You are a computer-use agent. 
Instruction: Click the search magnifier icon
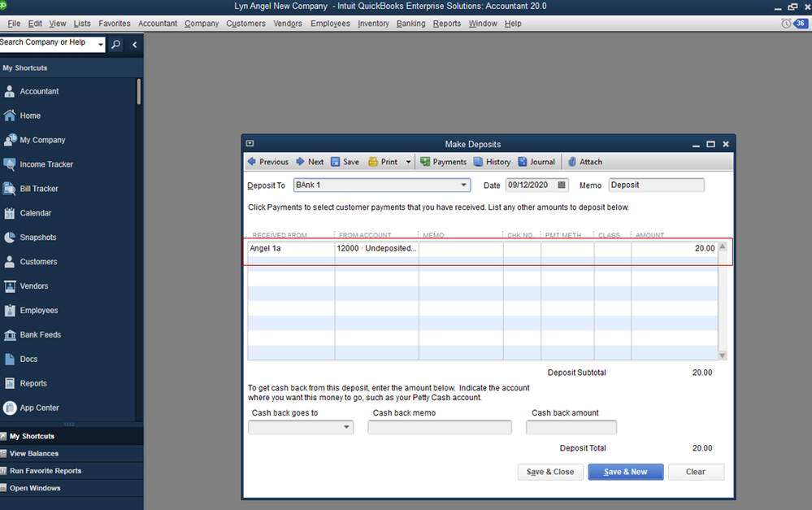(x=116, y=45)
